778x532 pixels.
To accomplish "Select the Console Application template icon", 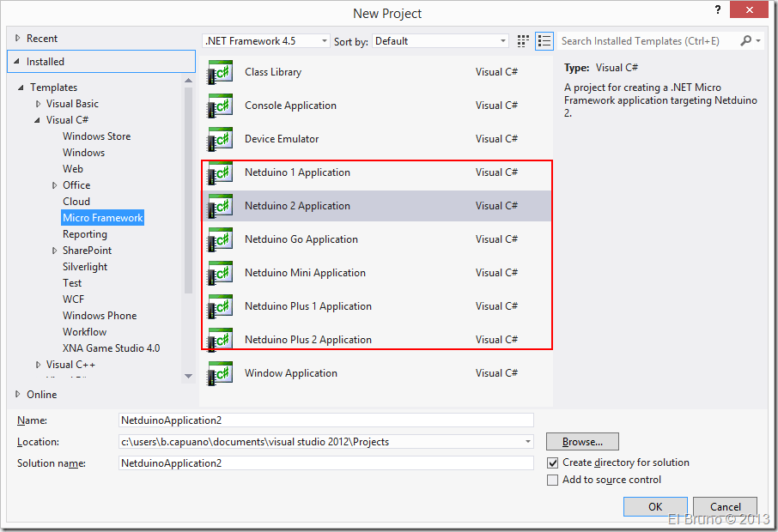I will (x=220, y=106).
